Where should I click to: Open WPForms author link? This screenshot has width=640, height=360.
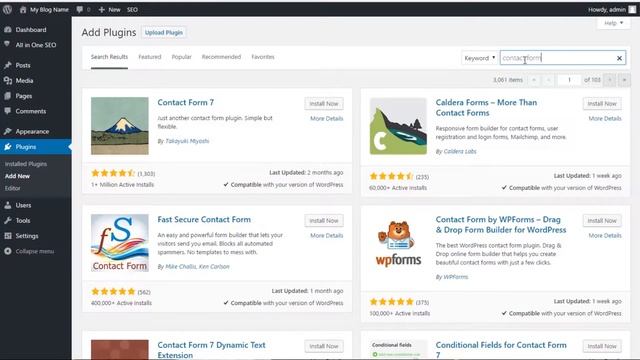pos(456,277)
